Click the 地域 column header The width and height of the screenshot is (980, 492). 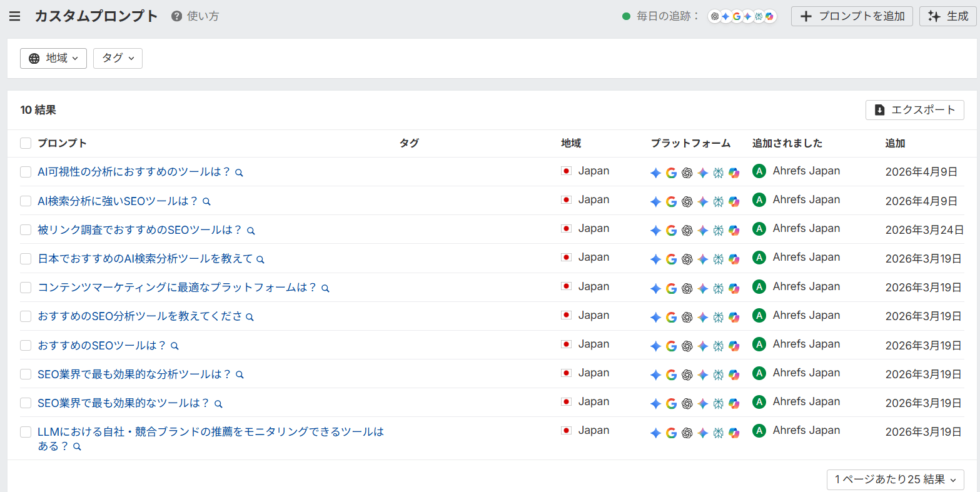[571, 143]
